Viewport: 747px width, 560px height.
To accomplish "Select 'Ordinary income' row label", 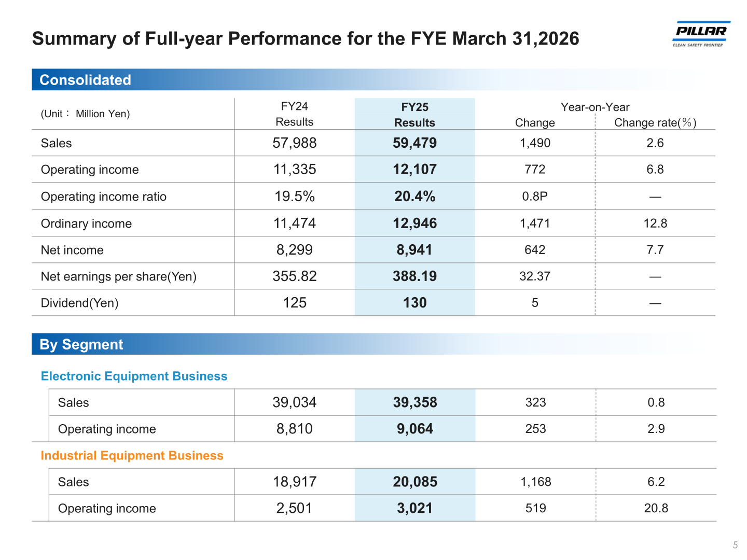I will click(86, 223).
